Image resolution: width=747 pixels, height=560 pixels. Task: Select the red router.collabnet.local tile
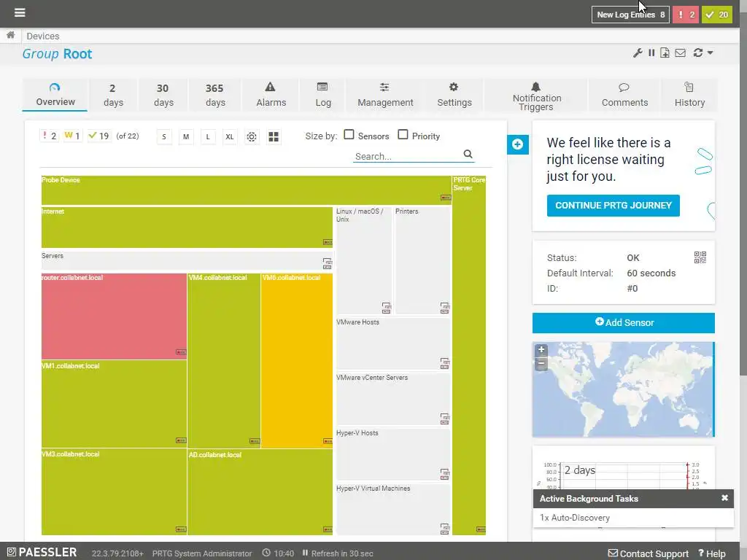[114, 316]
